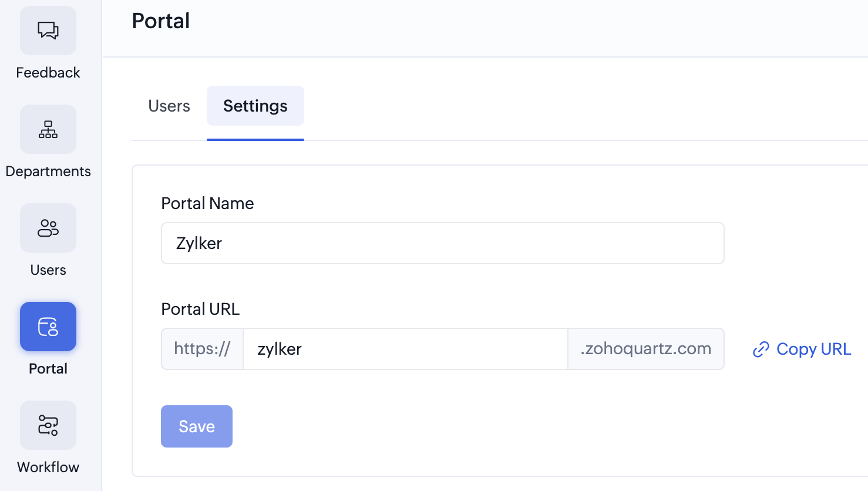The height and width of the screenshot is (491, 868).
Task: Focus the Portal Name field containing Zylker
Action: tap(442, 243)
